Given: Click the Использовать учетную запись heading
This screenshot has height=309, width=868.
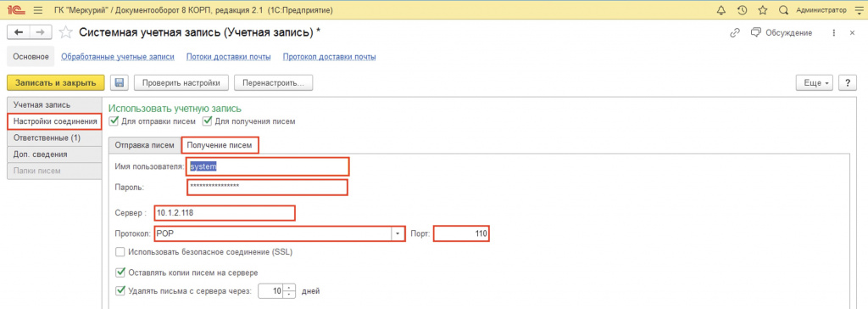Looking at the screenshot, I should coord(175,109).
